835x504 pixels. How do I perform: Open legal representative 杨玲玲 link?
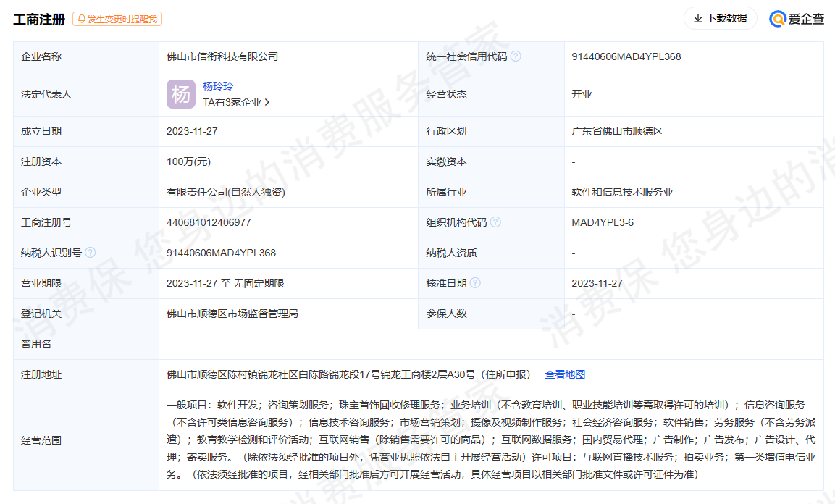[x=218, y=86]
